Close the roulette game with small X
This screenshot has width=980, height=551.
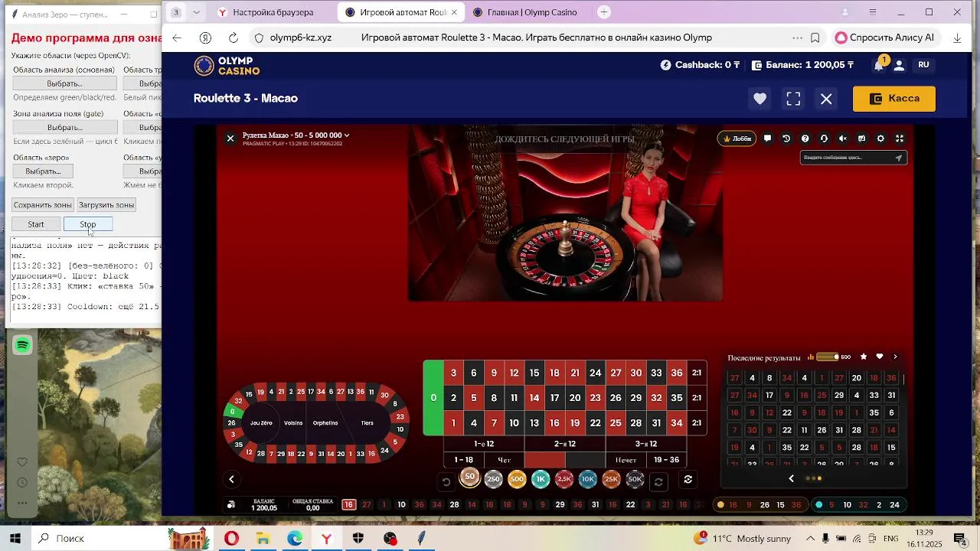pyautogui.click(x=230, y=139)
